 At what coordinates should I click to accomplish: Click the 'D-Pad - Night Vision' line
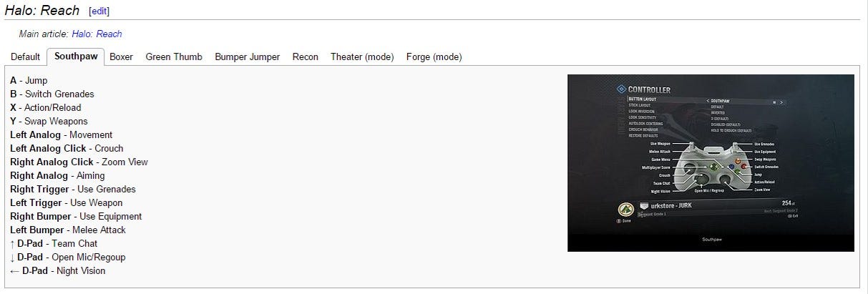coord(57,271)
